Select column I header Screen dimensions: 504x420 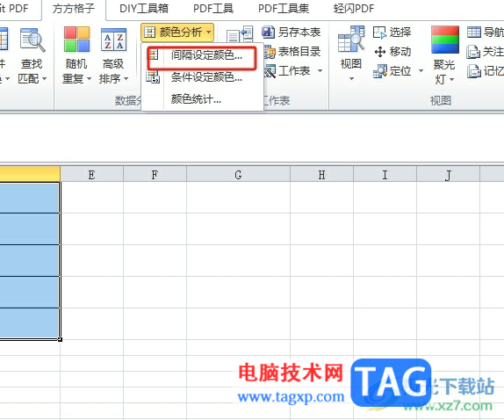[x=385, y=175]
